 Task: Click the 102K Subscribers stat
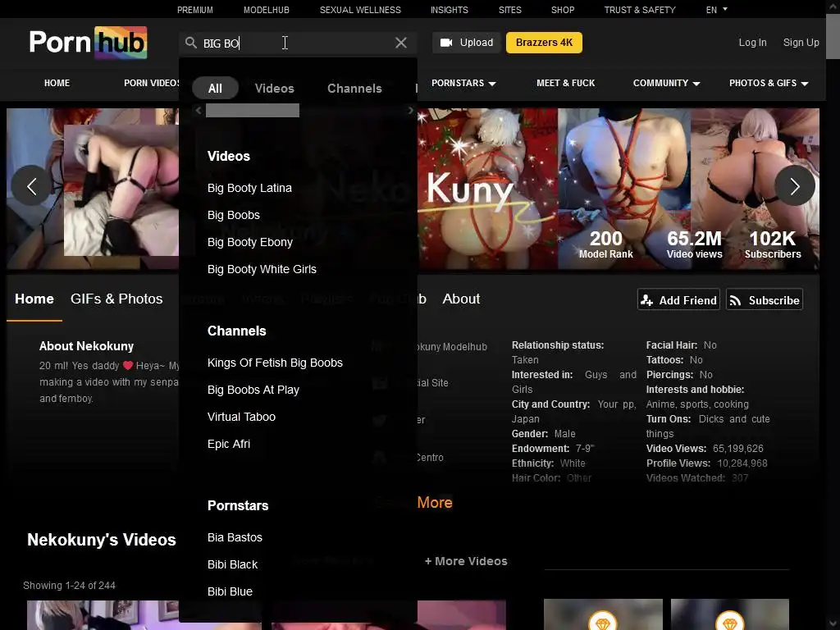point(773,244)
